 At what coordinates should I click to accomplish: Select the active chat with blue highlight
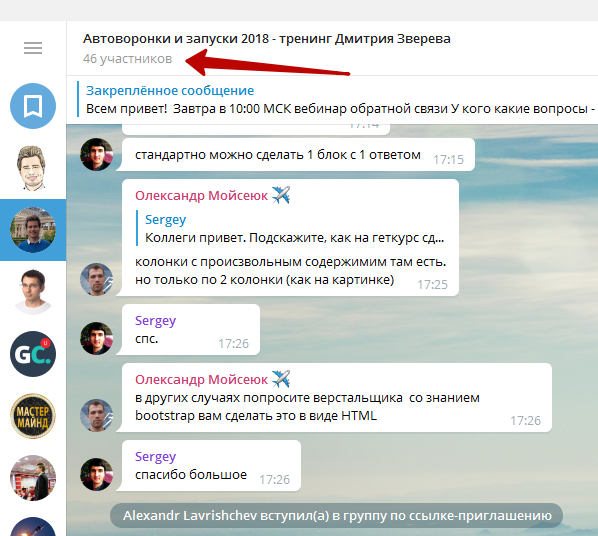point(33,230)
